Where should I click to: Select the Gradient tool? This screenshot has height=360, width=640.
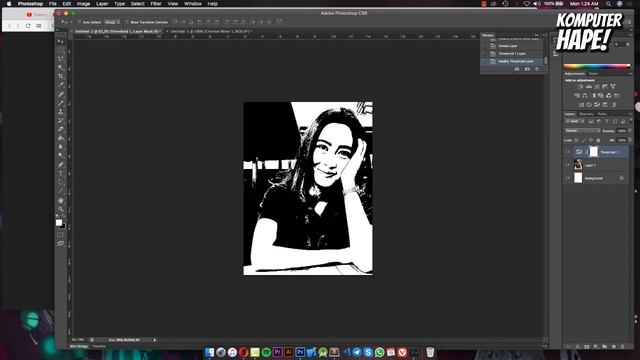(60, 138)
